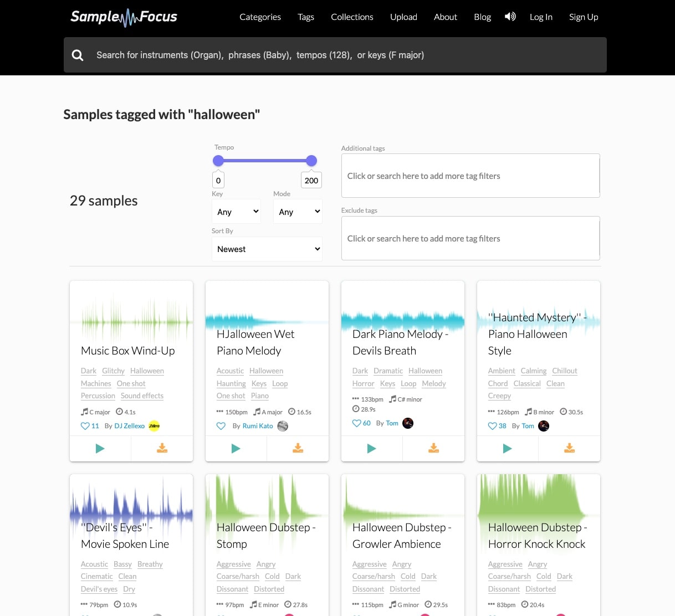Open DJ Zellexo's avatar icon

click(154, 426)
